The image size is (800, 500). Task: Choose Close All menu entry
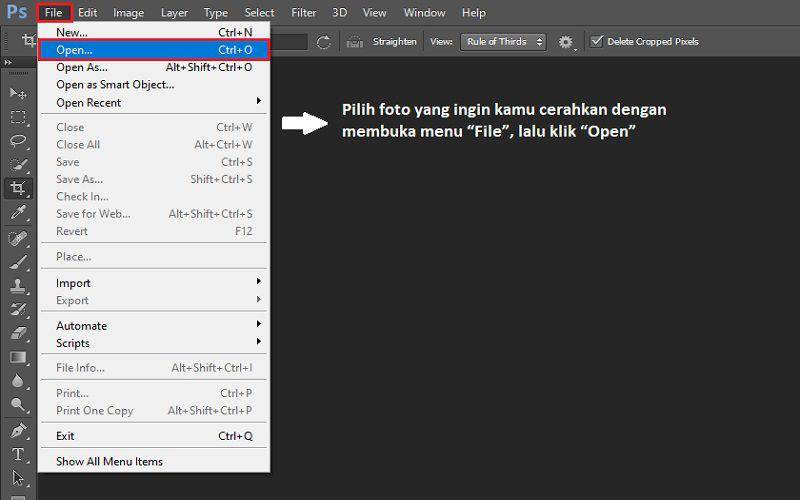(x=153, y=144)
